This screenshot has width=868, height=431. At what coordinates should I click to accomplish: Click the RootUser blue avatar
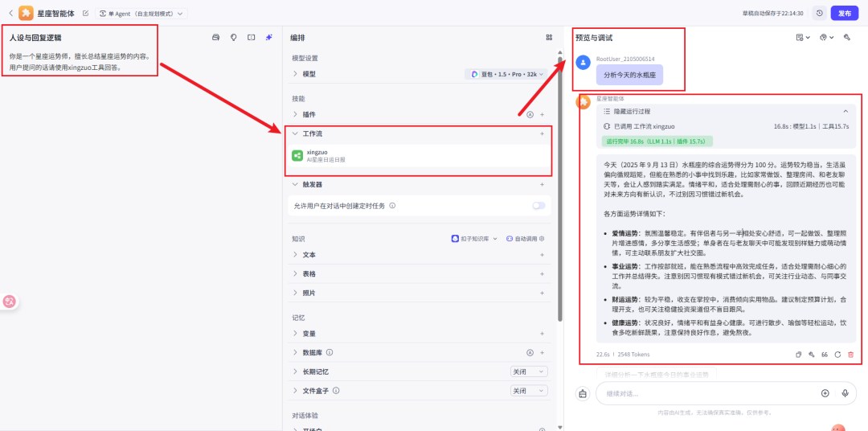click(x=583, y=62)
